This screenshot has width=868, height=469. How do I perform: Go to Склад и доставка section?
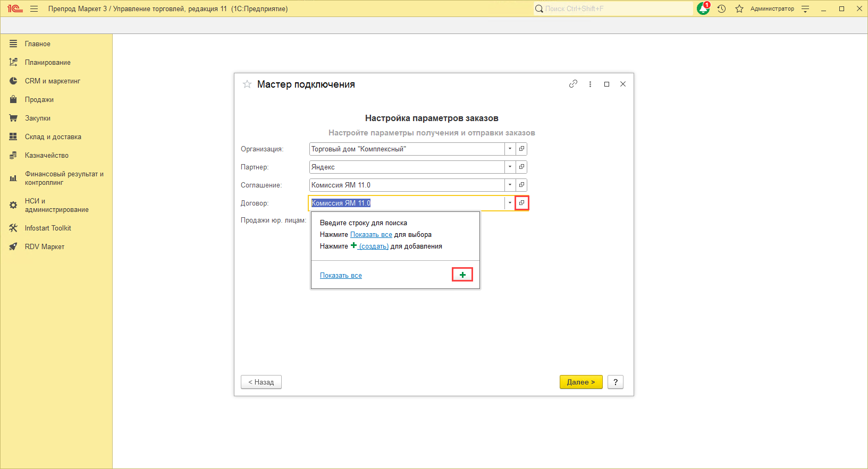[x=53, y=137]
